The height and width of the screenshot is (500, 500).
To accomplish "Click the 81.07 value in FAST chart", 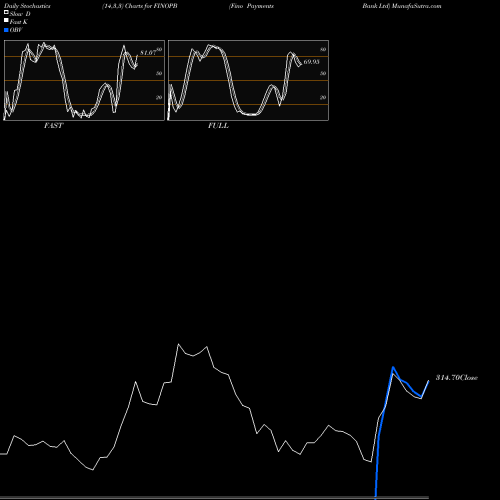I will coord(148,53).
